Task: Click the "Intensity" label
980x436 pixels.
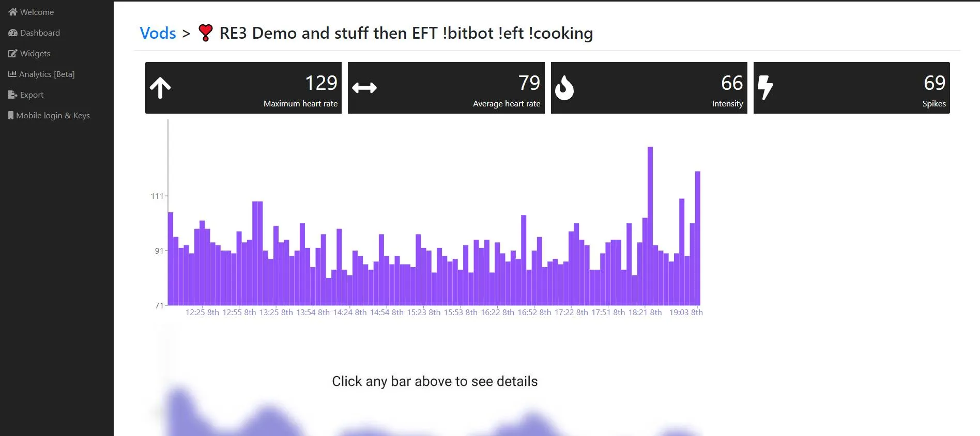Action: pos(727,104)
